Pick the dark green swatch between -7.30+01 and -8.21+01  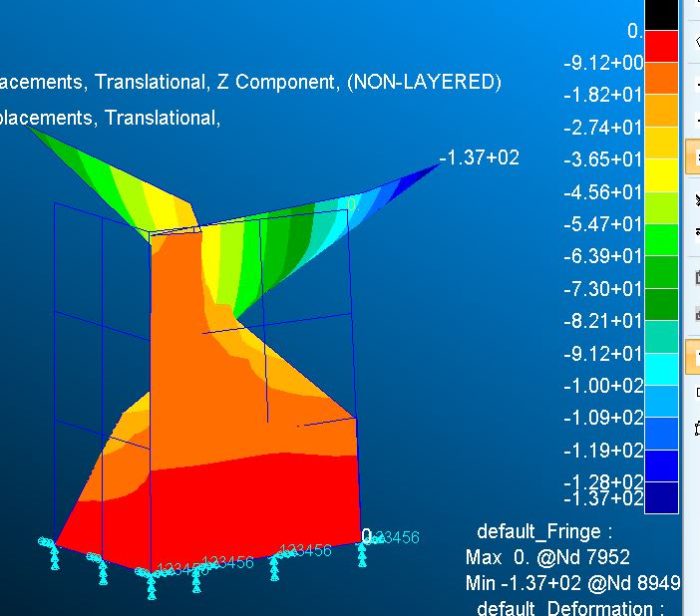(x=661, y=304)
